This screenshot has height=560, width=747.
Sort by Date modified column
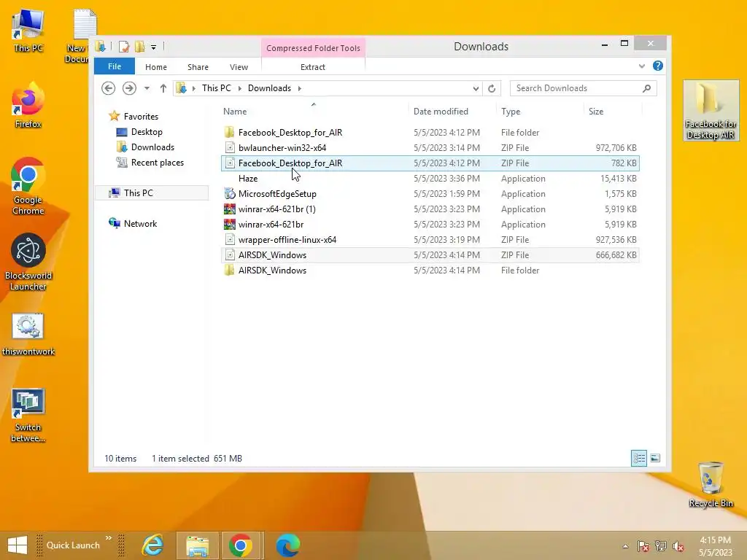coord(441,112)
